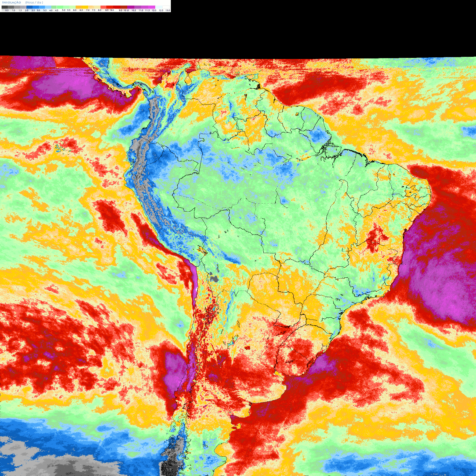Click the '(Horas / dia)' unit label
476x476 pixels.
point(34,3)
